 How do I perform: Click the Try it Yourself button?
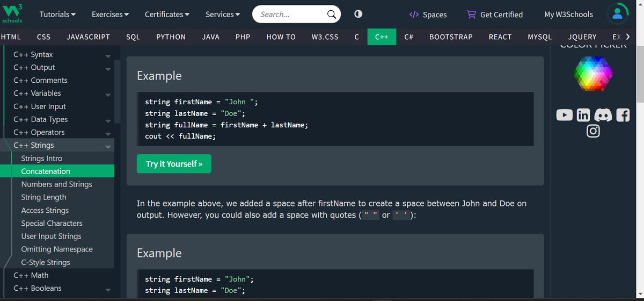pos(174,164)
